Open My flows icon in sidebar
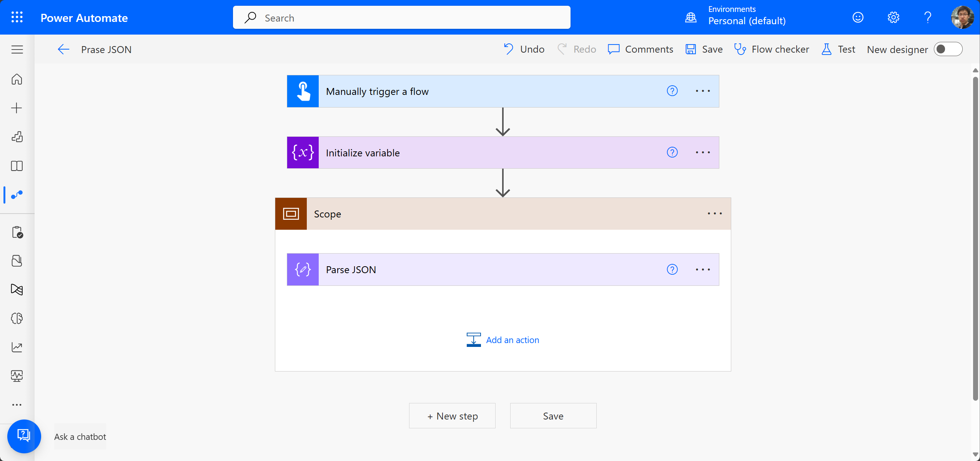 point(17,195)
